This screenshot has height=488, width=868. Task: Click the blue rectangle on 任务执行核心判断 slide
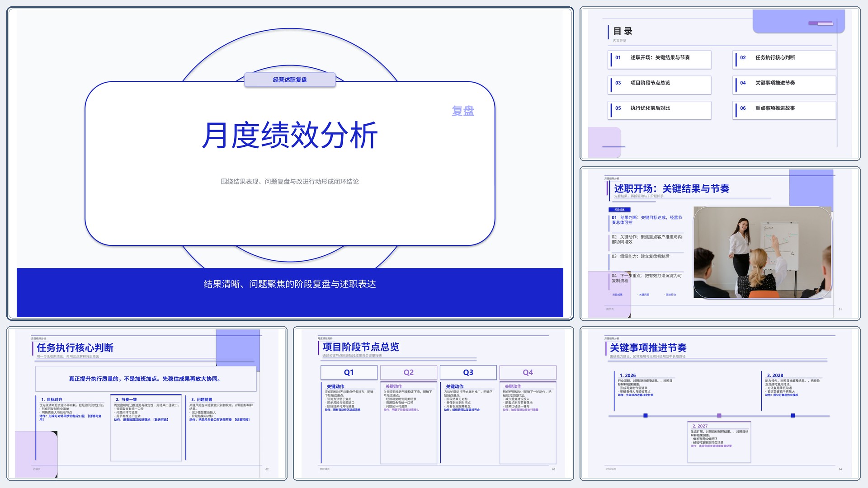pyautogui.click(x=238, y=348)
